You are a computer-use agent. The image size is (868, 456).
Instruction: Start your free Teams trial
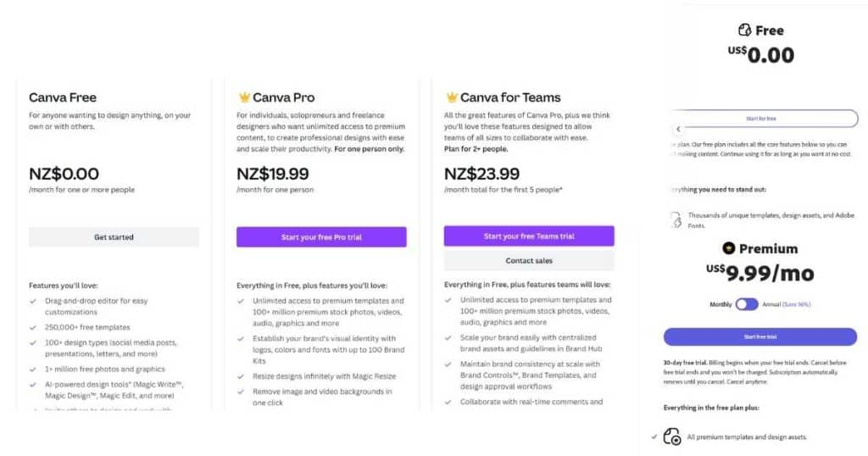coord(529,236)
